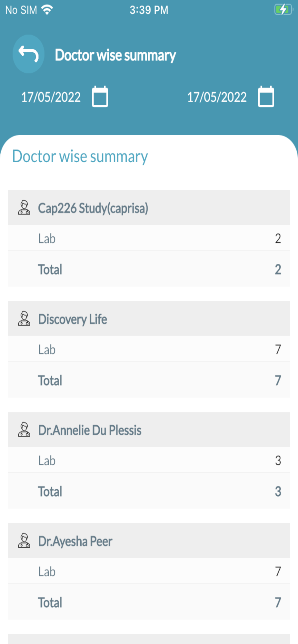Select the end date 17/05/2022 field
The width and height of the screenshot is (298, 644).
click(x=217, y=97)
